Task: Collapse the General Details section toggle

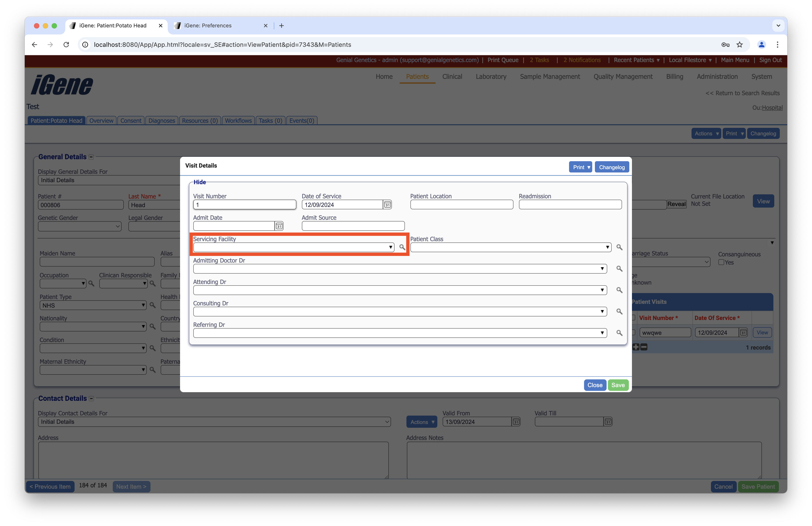Action: pos(91,157)
